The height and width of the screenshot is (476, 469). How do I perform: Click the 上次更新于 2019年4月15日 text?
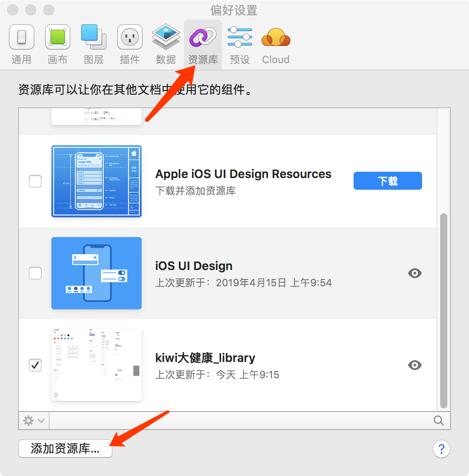244,283
